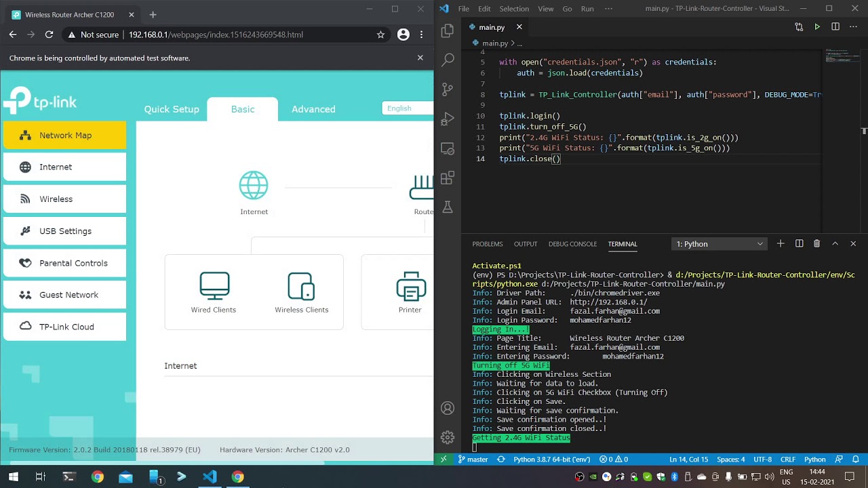
Task: Click the master branch status item
Action: pos(473,460)
